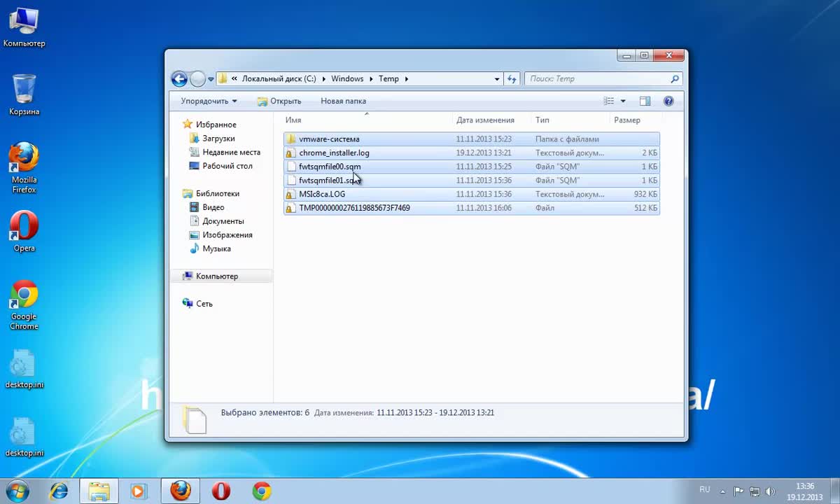Select the fwtsqmfile00.sqm file
The width and height of the screenshot is (840, 504).
click(x=472, y=167)
